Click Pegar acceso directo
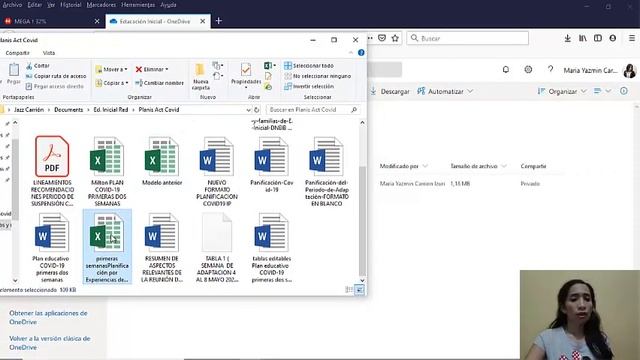Screen dimensions: 640x360 pos(54,87)
